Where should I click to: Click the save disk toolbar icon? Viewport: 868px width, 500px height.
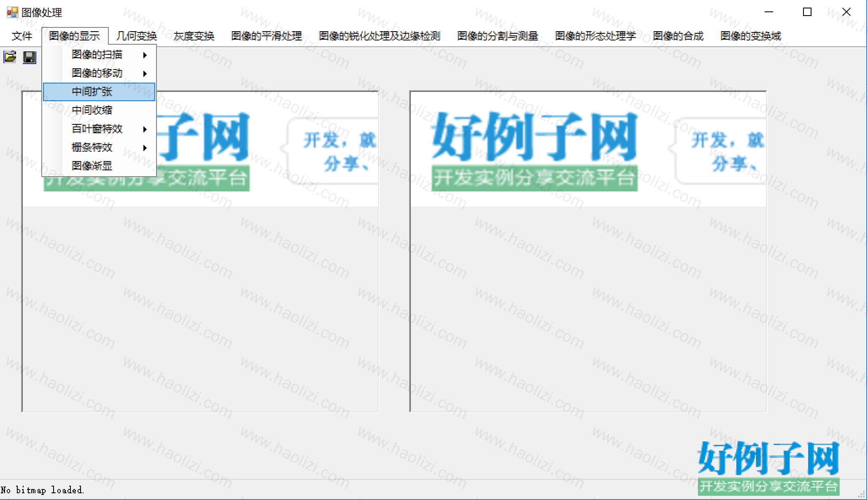(x=29, y=57)
